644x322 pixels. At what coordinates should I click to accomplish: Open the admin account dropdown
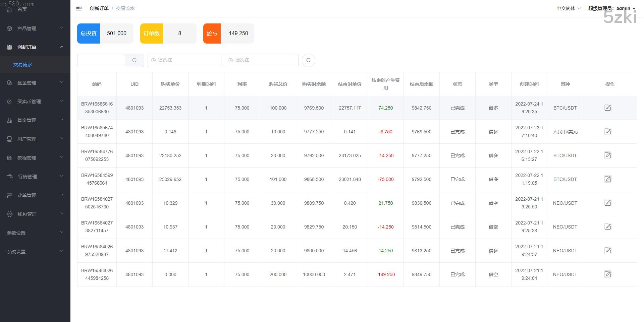point(611,8)
